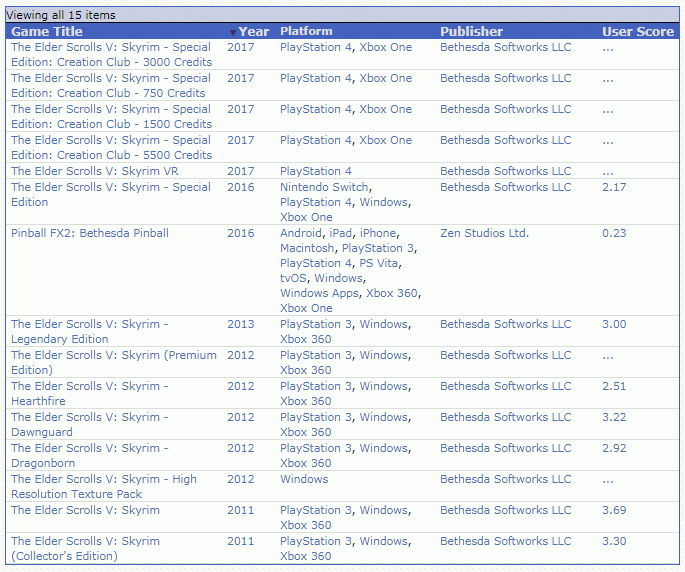Sort by the Year column arrow
The height and width of the screenshot is (572, 685).
[233, 32]
